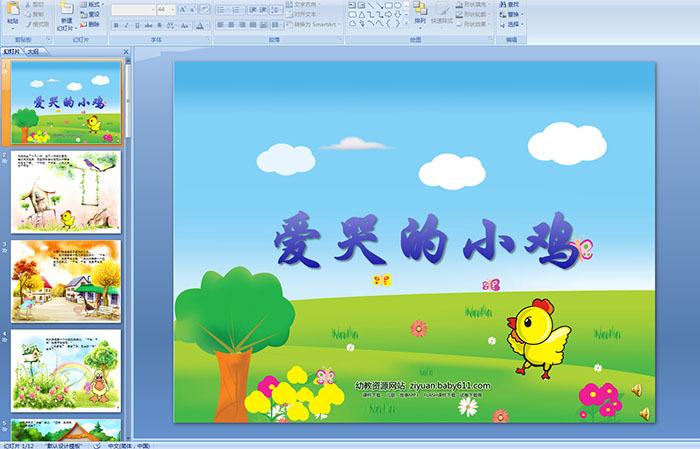Select the Line shape in gallery
This screenshot has height=449, width=700.
[x=371, y=5]
